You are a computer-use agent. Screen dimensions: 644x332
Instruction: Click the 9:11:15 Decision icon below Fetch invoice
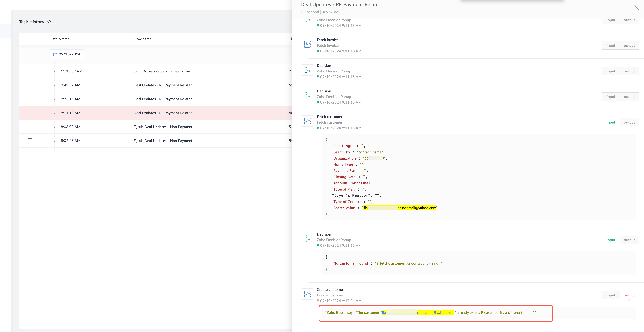tap(308, 70)
